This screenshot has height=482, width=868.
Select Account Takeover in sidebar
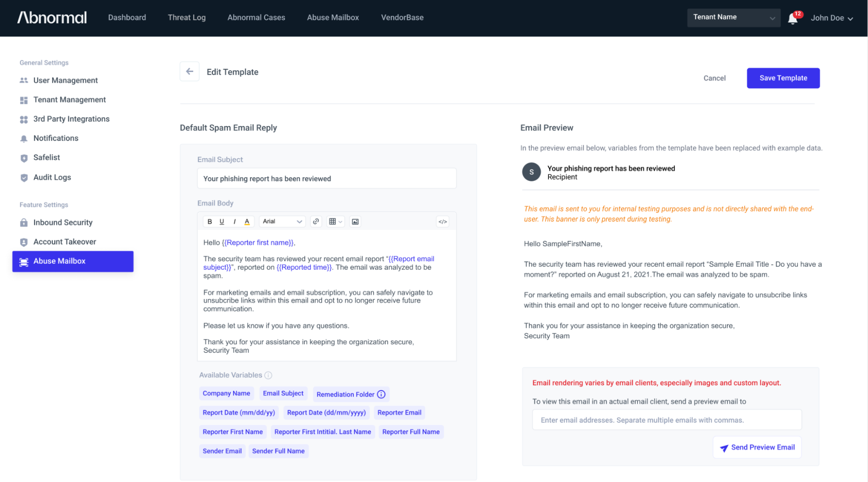pos(65,242)
